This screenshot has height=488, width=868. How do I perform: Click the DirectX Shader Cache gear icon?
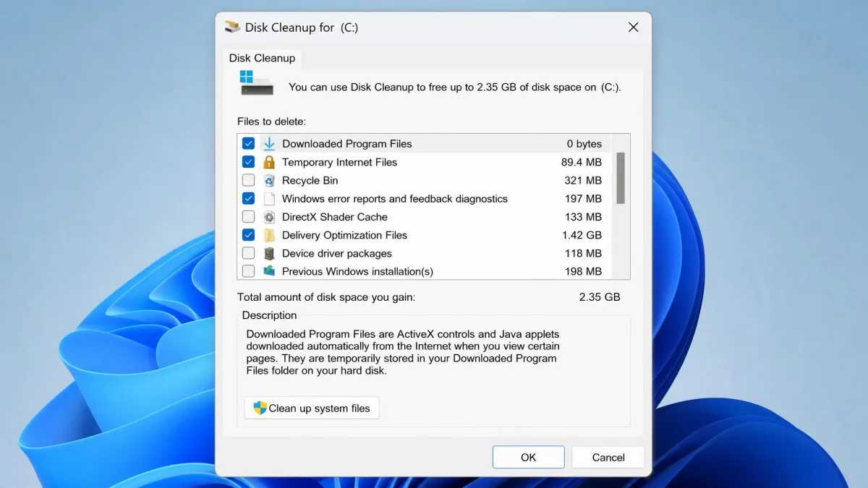269,217
